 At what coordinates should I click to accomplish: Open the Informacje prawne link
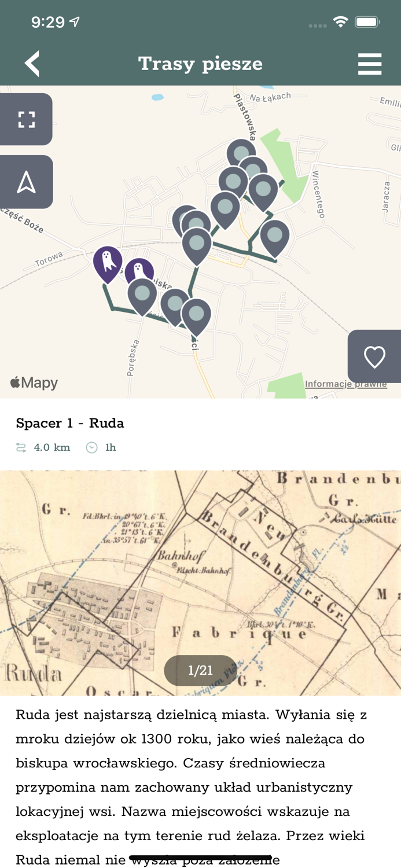[x=345, y=384]
